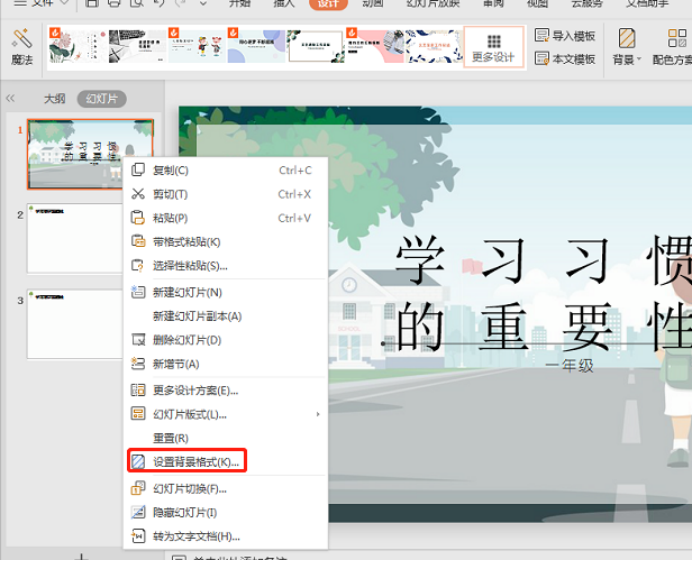Viewport: 692px width, 561px height.
Task: Select slide 2 thumbnail
Action: pyautogui.click(x=75, y=238)
